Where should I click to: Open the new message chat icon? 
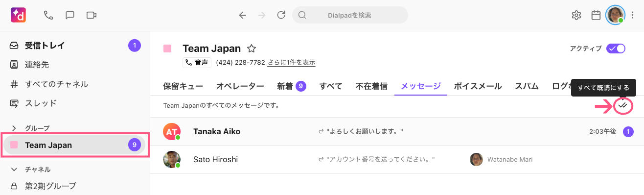pyautogui.click(x=70, y=15)
